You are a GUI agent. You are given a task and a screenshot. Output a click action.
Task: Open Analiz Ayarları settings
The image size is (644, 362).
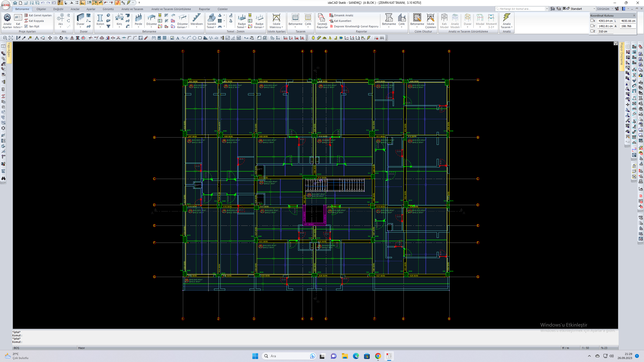point(7,21)
